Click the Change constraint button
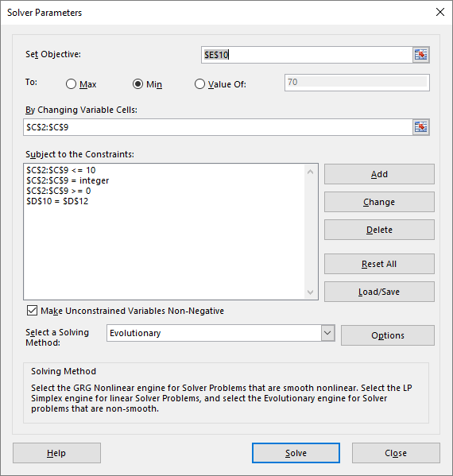 click(x=379, y=202)
